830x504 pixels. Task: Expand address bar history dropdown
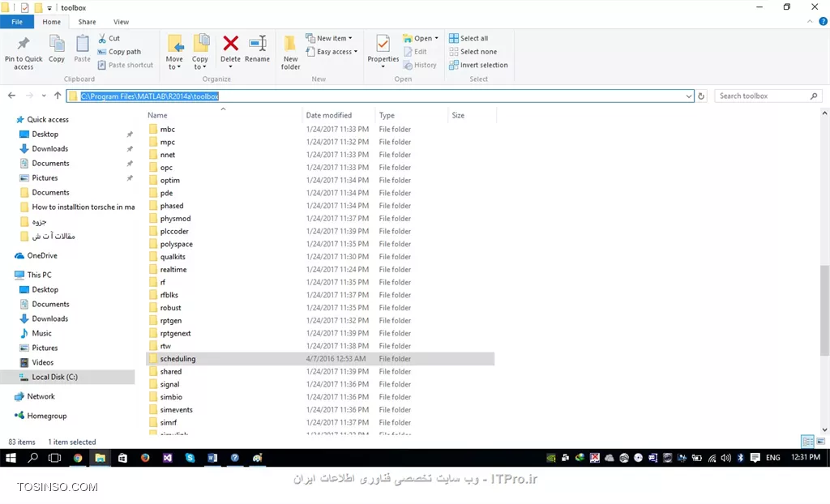click(x=688, y=96)
